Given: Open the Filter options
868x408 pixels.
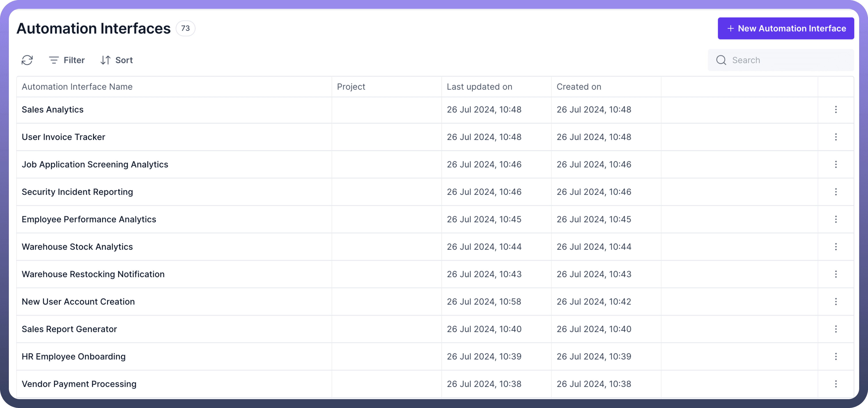Looking at the screenshot, I should [67, 60].
